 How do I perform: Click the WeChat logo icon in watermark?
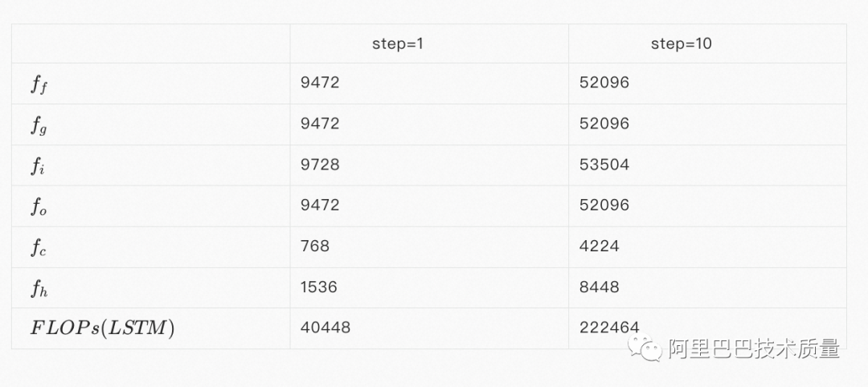[645, 347]
